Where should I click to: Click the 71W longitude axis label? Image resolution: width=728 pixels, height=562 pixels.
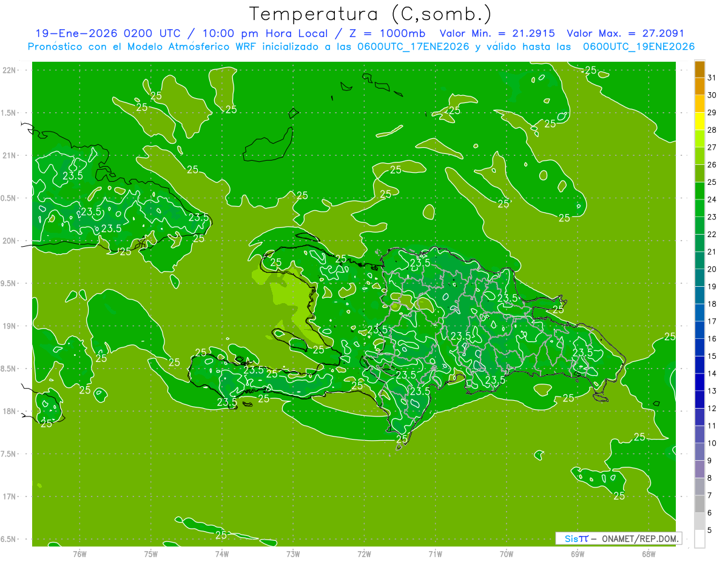click(x=435, y=554)
